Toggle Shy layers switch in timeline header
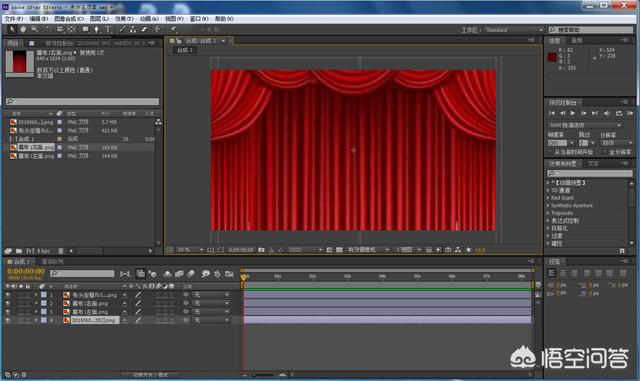The width and height of the screenshot is (640, 381). tap(167, 274)
